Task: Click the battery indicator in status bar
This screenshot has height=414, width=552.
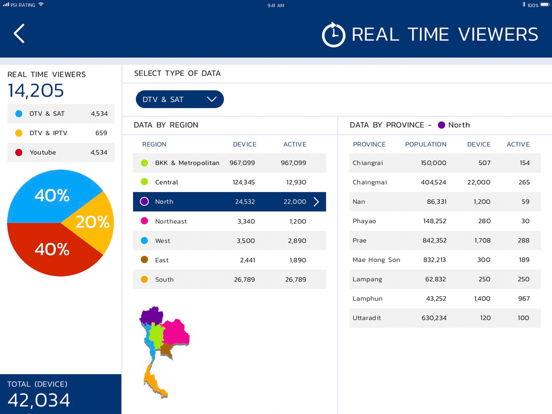Action: [x=545, y=5]
